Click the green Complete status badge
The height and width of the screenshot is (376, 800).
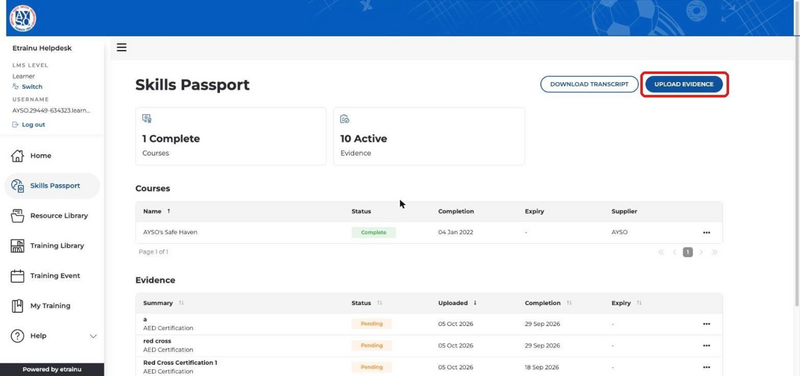tap(373, 233)
